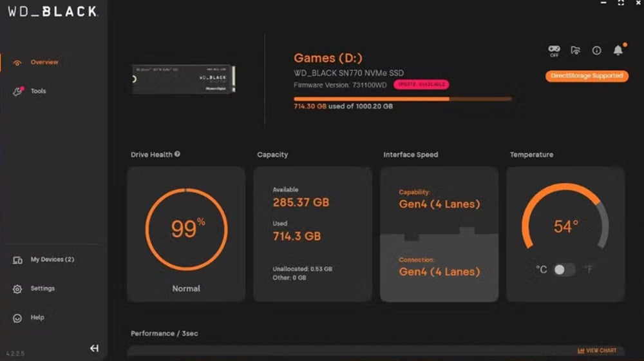Click the Tools wrench icon
The height and width of the screenshot is (361, 644).
point(17,92)
